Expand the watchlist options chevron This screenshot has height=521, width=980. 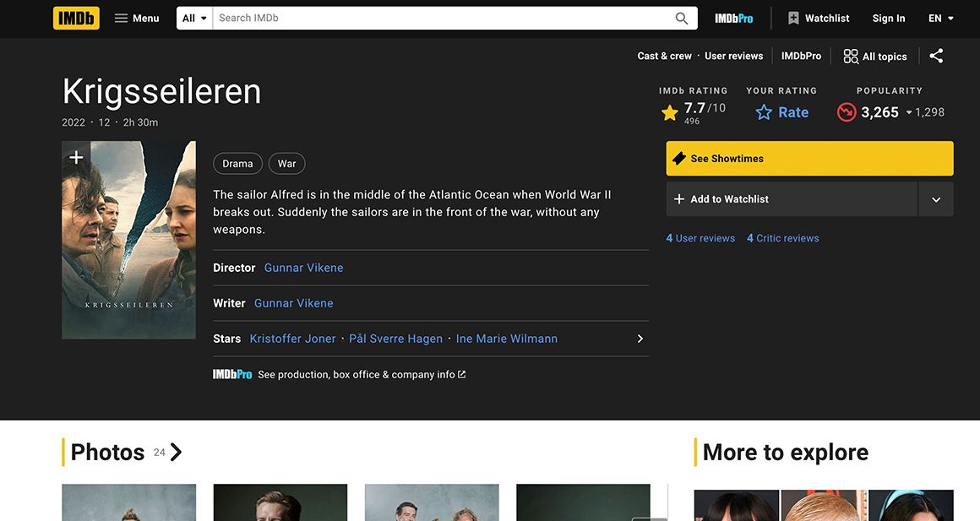pos(935,199)
